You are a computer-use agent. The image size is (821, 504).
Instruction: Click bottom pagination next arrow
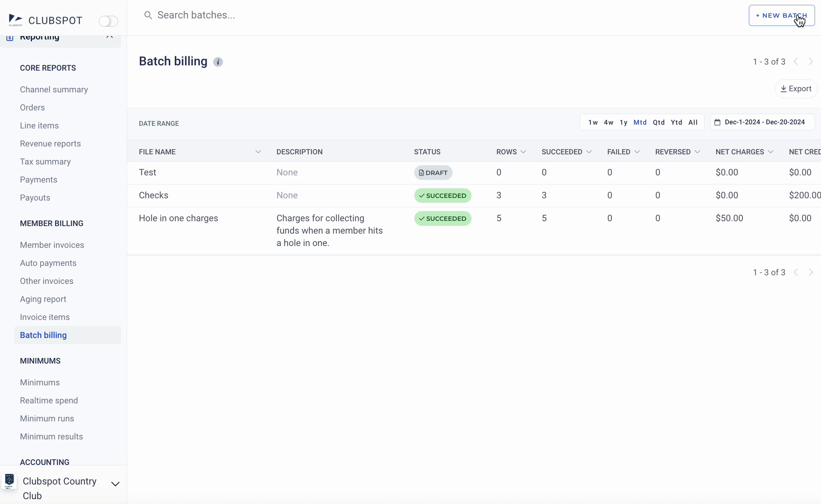(x=811, y=272)
